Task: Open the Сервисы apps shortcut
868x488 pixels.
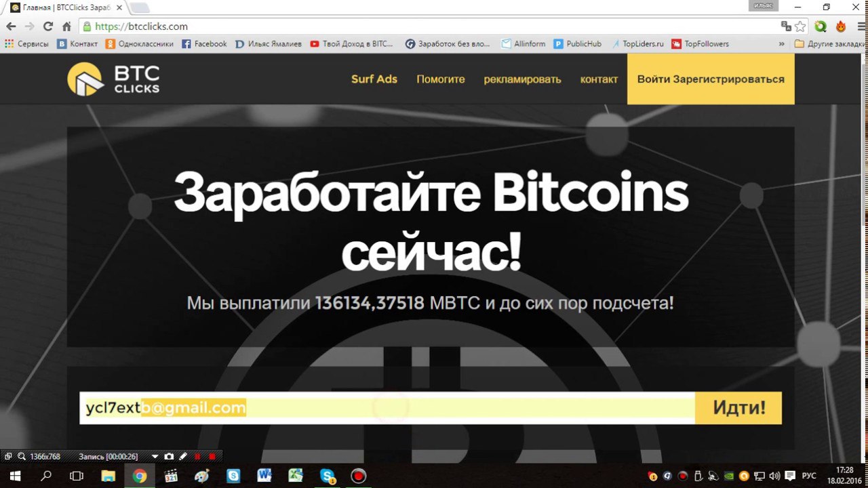Action: coord(26,44)
